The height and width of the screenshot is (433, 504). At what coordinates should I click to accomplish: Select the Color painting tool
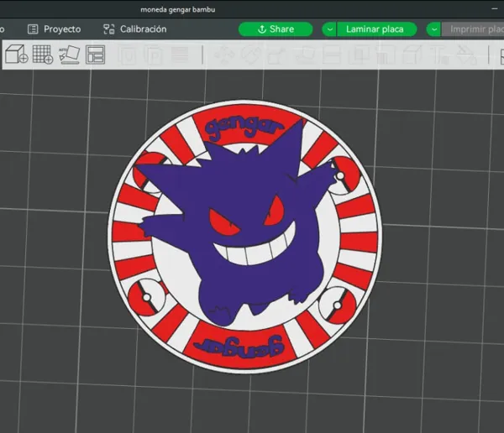(x=467, y=55)
